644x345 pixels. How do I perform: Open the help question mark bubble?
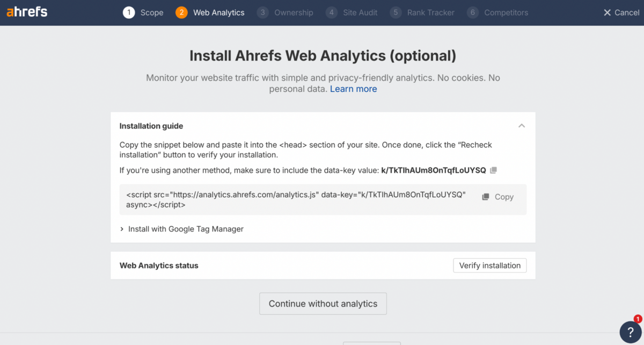coord(630,332)
